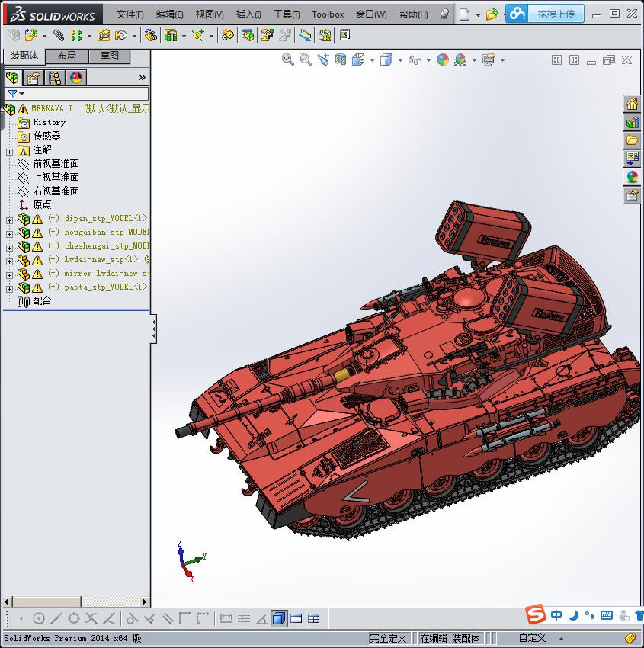Viewport: 644px width, 648px height.
Task: Click the Interference Detection ruler icon
Action: click(306, 36)
